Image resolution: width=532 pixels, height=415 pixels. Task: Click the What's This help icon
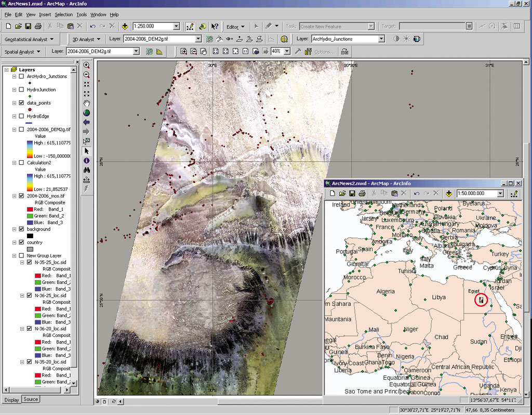(215, 27)
